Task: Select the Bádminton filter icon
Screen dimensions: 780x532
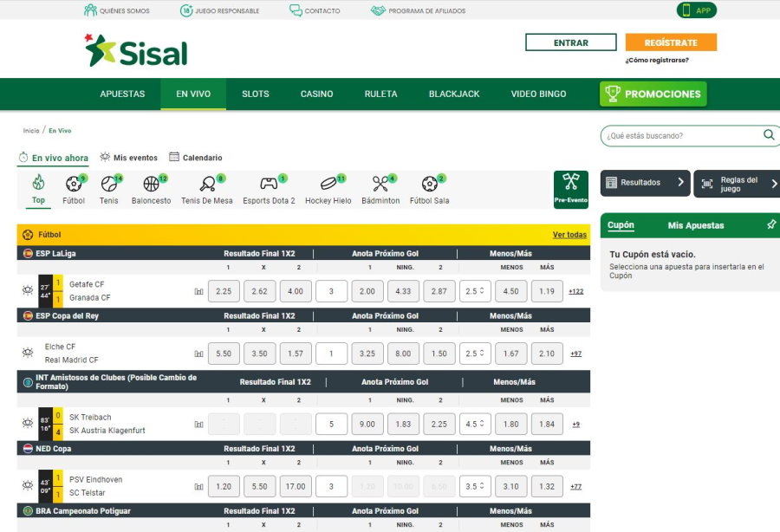Action: click(x=380, y=184)
